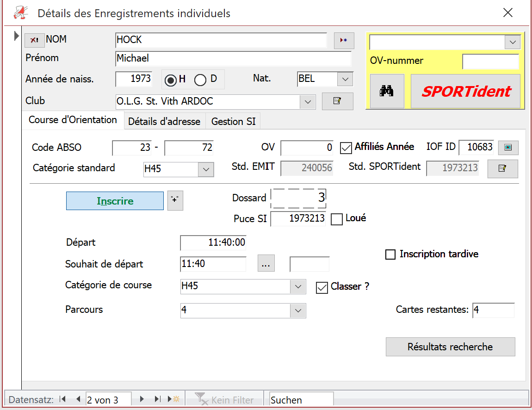Toggle the Affiliés Année checkbox

coord(346,148)
